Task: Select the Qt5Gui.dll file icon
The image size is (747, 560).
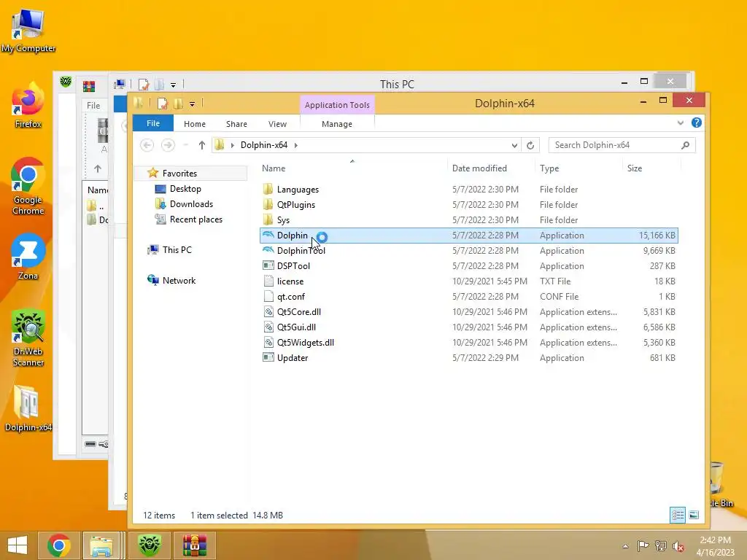Action: click(268, 327)
